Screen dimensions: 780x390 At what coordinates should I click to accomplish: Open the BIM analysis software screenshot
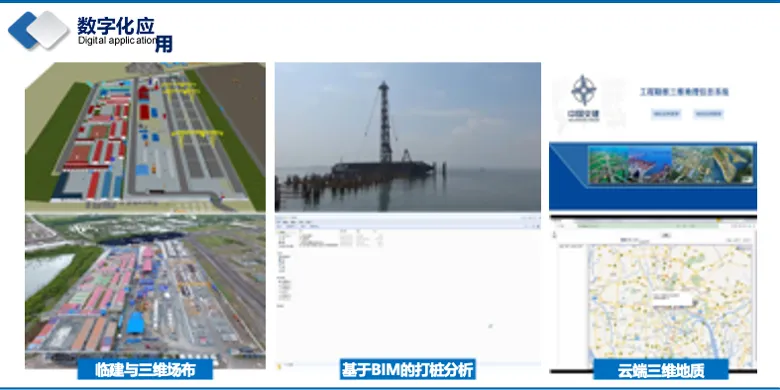(407, 292)
